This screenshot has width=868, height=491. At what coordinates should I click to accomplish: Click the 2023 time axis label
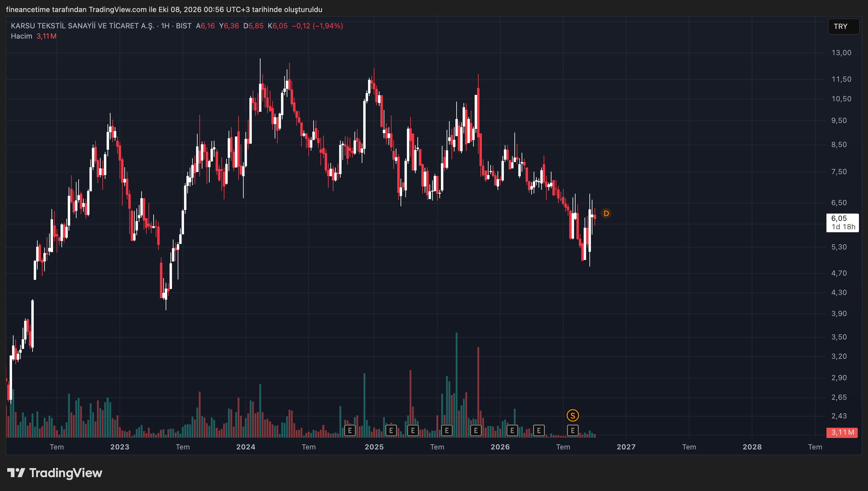pyautogui.click(x=120, y=447)
